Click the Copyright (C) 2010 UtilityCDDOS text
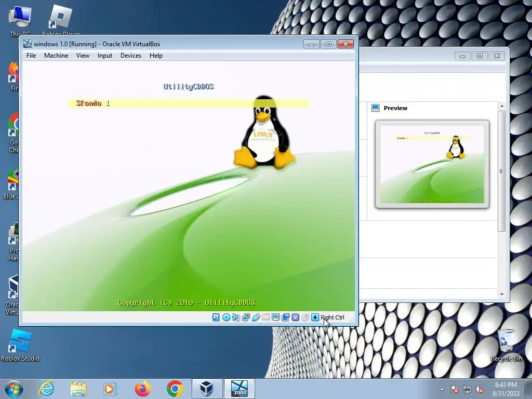This screenshot has width=532, height=399. (187, 303)
